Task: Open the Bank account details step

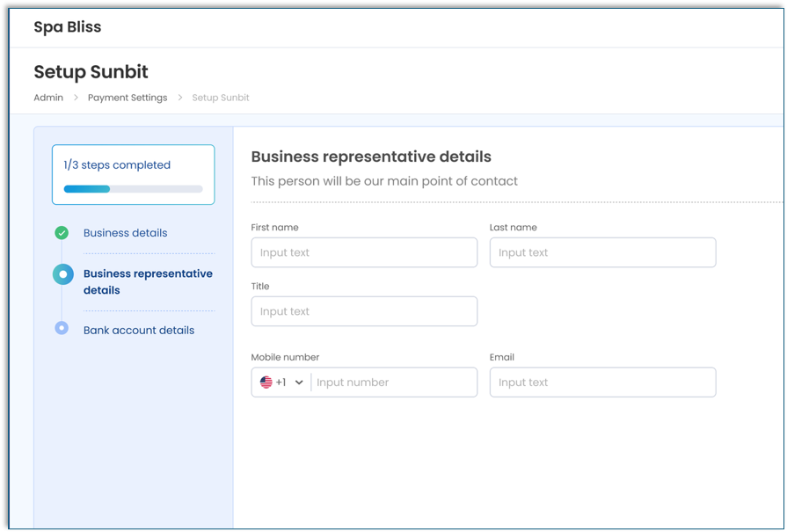Action: [139, 331]
